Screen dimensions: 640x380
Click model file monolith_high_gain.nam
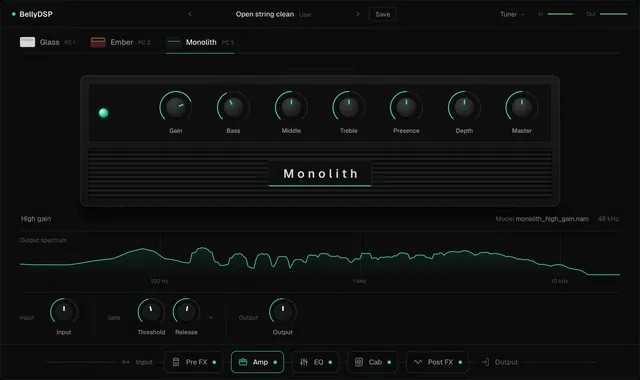tap(552, 219)
